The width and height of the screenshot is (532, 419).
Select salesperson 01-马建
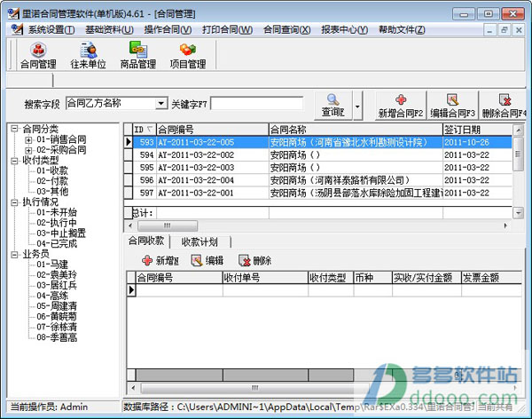point(52,265)
